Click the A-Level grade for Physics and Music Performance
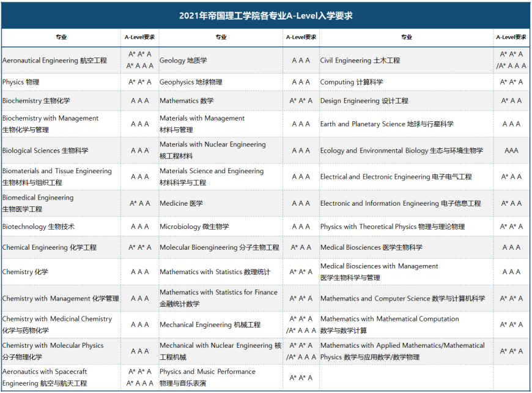Viewport: 532px width, 393px height. (x=301, y=378)
